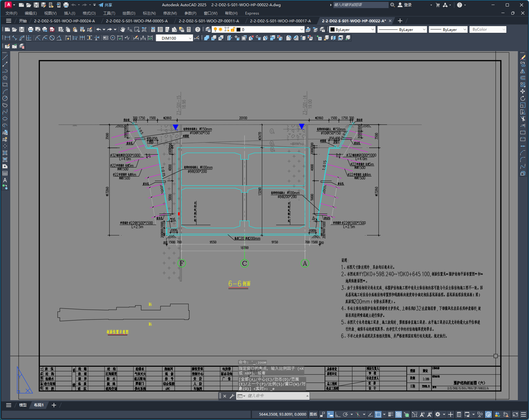Click the 共享 share button

click(x=105, y=5)
